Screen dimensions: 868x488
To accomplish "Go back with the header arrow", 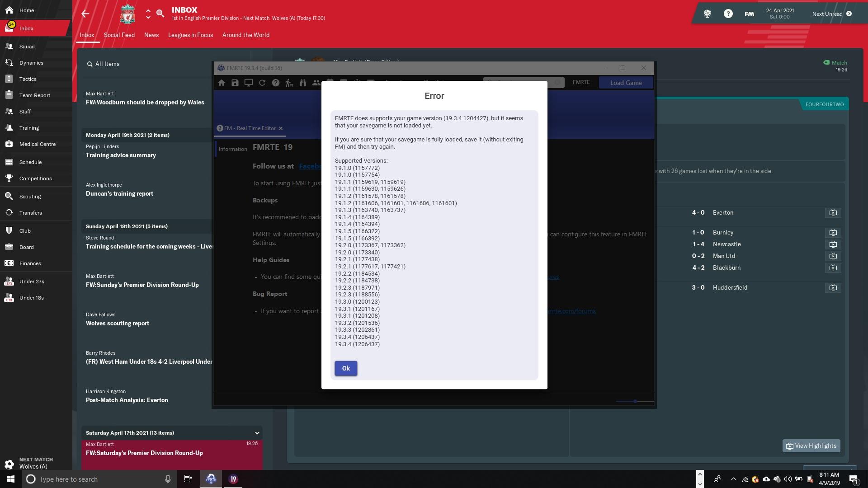I will [85, 14].
